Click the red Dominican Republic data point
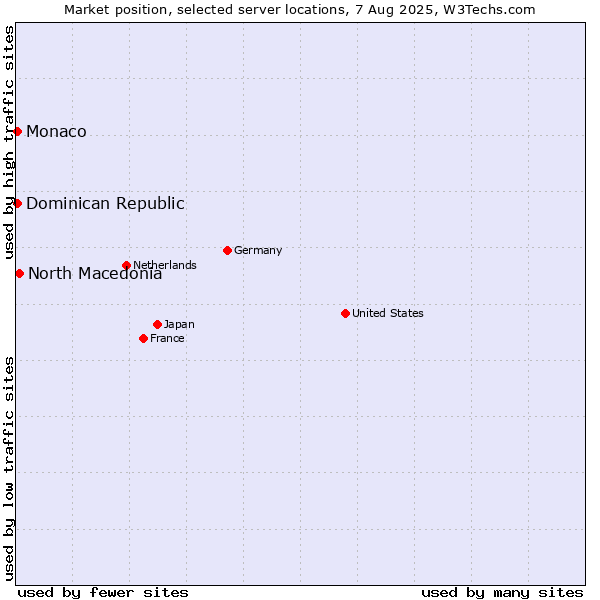600x600 pixels. 17,204
